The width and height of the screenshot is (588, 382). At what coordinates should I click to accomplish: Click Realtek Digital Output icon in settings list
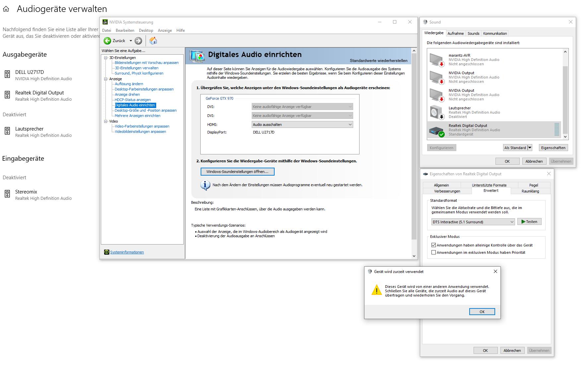(x=7, y=95)
